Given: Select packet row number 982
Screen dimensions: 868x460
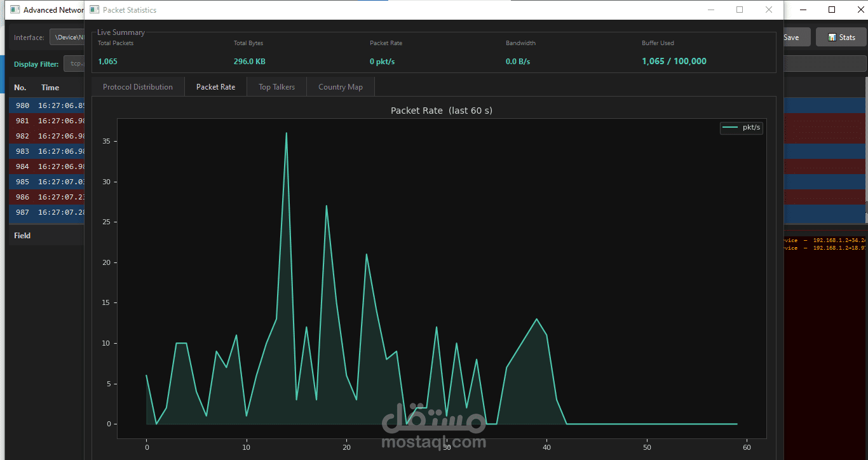Looking at the screenshot, I should tap(46, 136).
